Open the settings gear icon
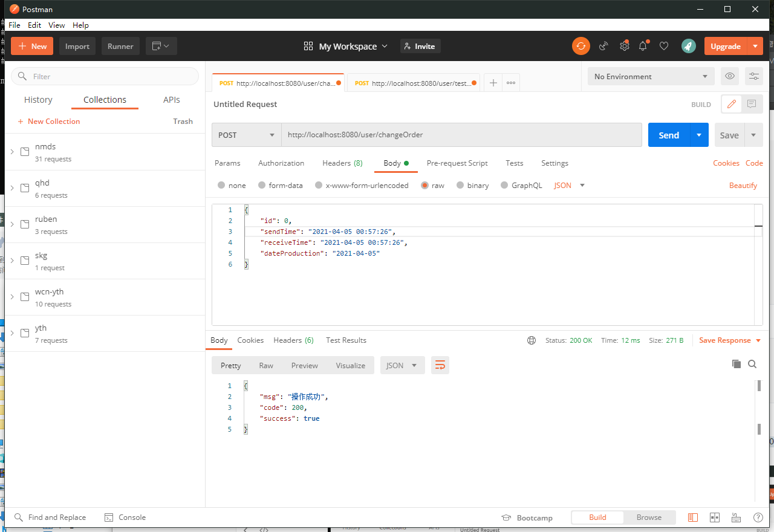The width and height of the screenshot is (774, 532). 625,46
